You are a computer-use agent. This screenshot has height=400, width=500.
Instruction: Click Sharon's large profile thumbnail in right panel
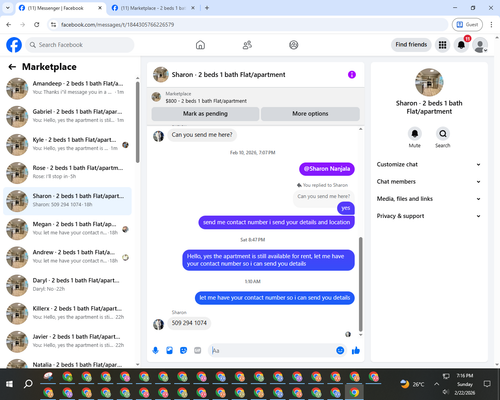point(429,82)
